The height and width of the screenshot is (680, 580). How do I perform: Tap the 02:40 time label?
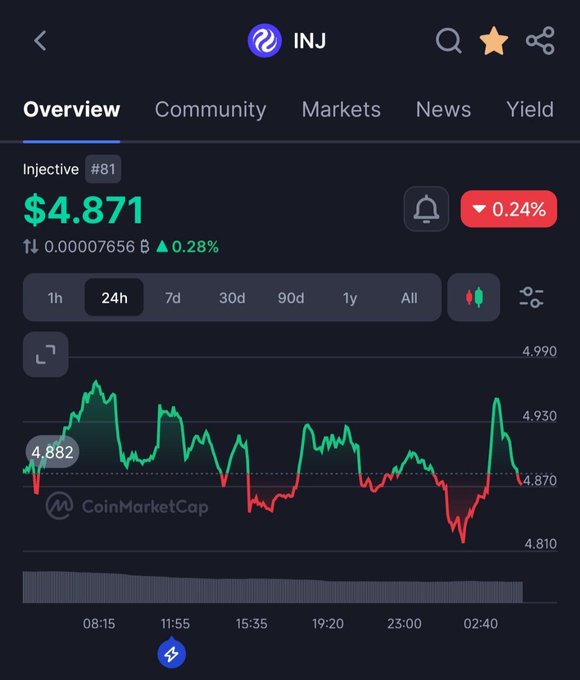coord(481,624)
